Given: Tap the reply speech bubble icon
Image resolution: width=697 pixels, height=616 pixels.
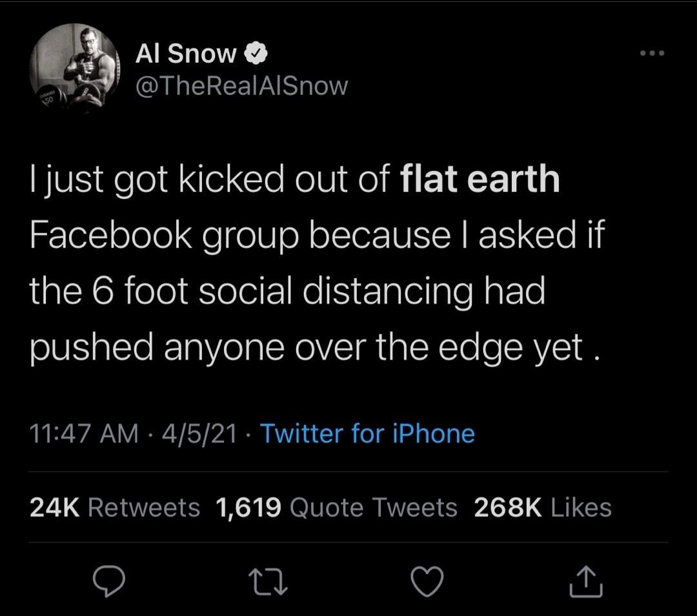Looking at the screenshot, I should pyautogui.click(x=107, y=582).
